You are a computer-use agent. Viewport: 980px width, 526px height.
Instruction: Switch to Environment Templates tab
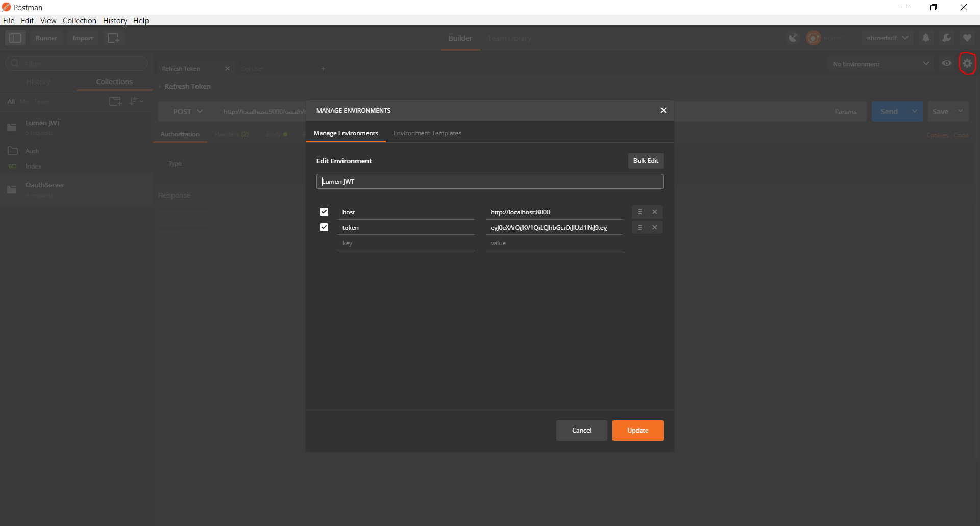(427, 133)
